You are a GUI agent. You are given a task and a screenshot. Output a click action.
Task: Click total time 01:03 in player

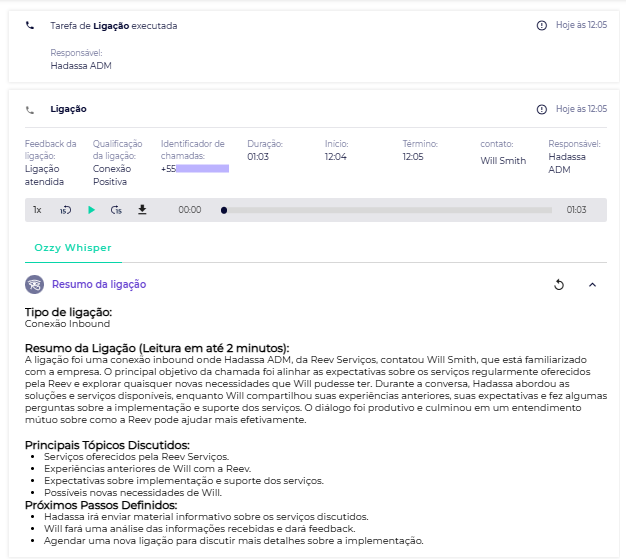[x=576, y=210]
